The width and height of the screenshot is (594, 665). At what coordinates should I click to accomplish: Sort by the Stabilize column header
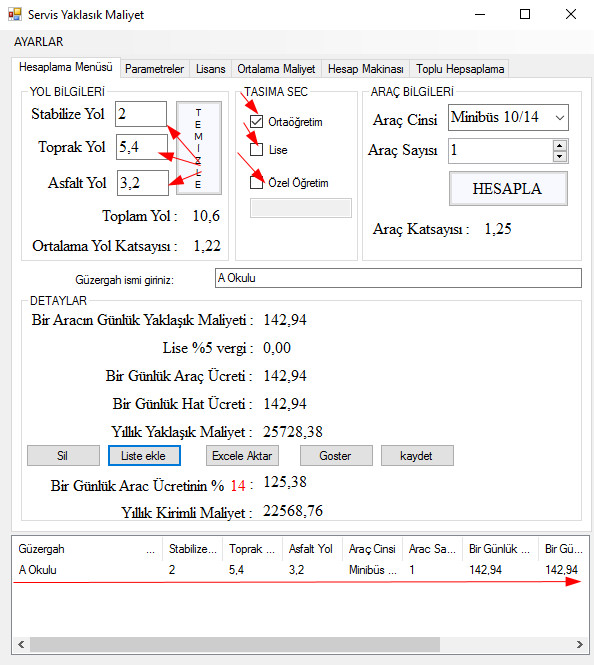coord(192,549)
